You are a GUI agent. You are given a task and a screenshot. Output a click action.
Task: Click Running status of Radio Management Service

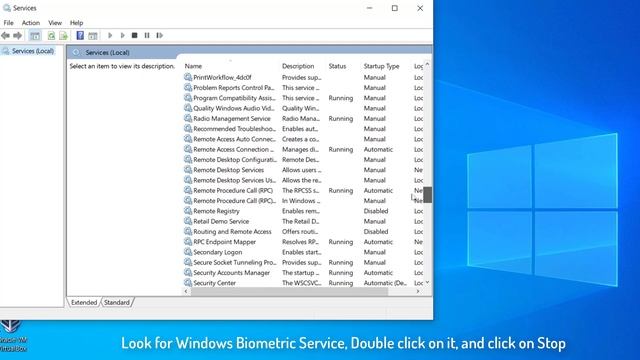(341, 118)
